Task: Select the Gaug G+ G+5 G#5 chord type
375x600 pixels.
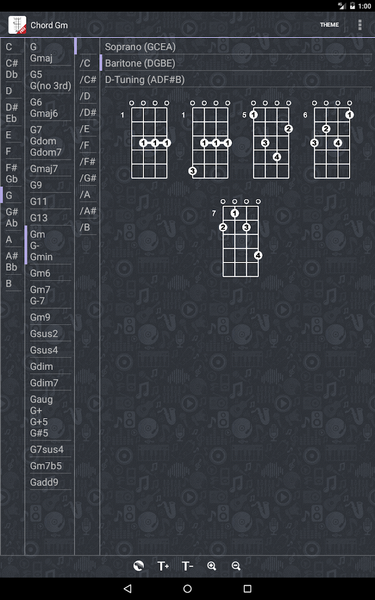Action: (x=50, y=416)
